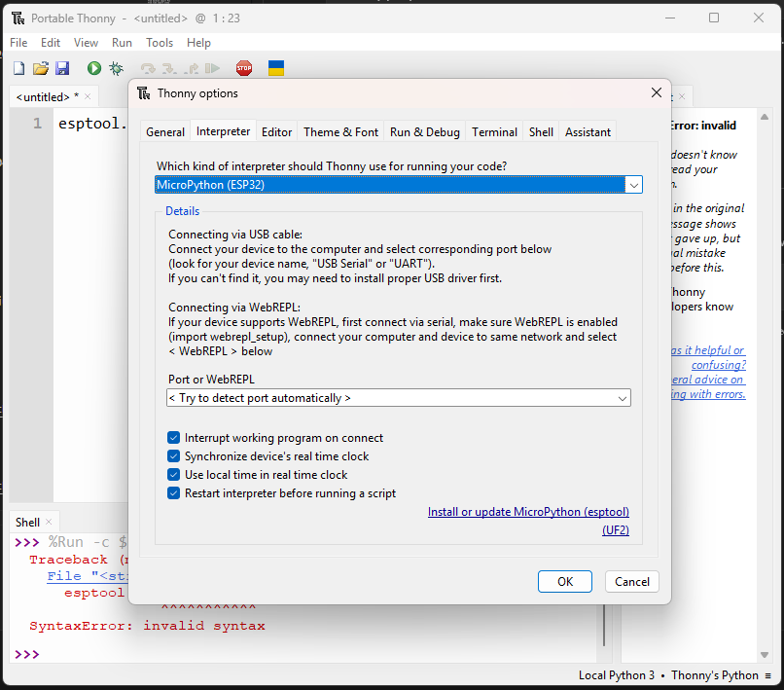Open the Theme & Font tab
This screenshot has width=784, height=690.
(x=341, y=132)
